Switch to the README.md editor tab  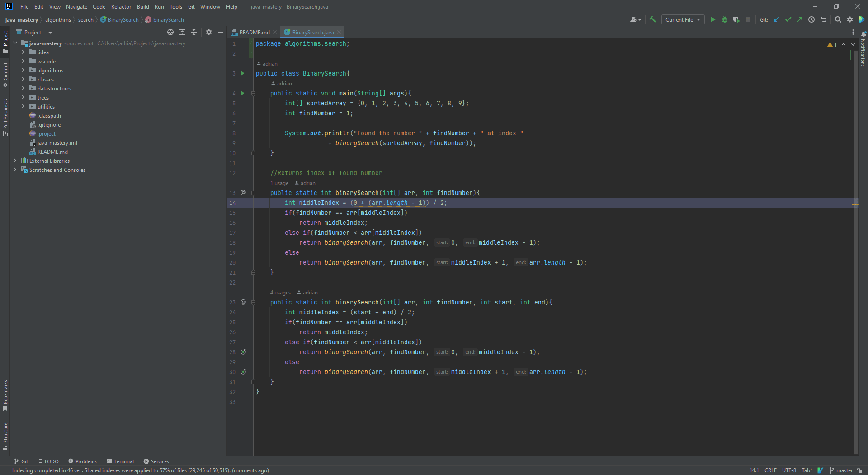coord(254,33)
